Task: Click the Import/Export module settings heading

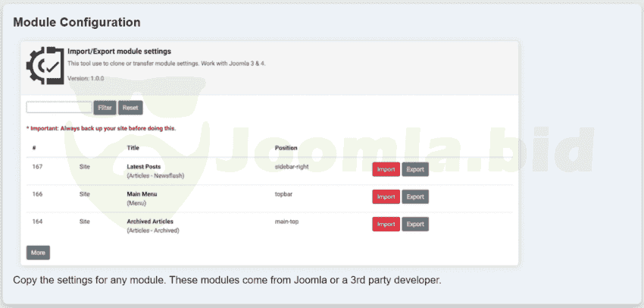Action: 119,52
